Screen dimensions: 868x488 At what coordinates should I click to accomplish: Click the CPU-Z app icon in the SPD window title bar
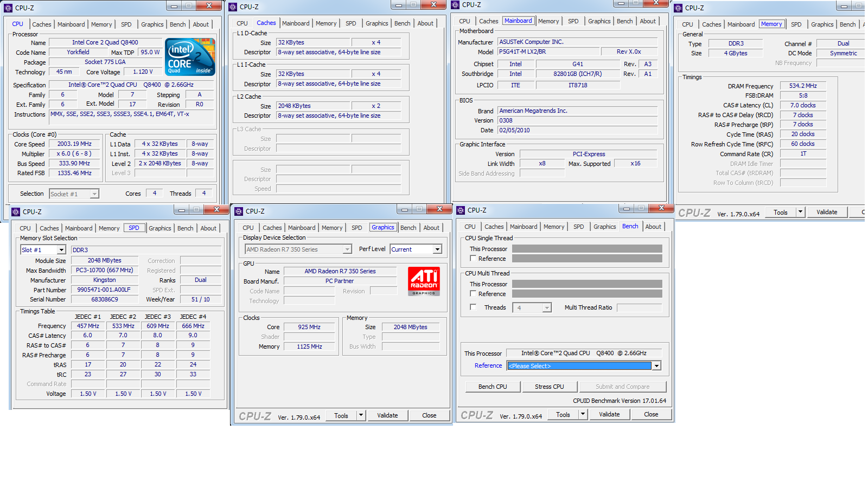16,212
